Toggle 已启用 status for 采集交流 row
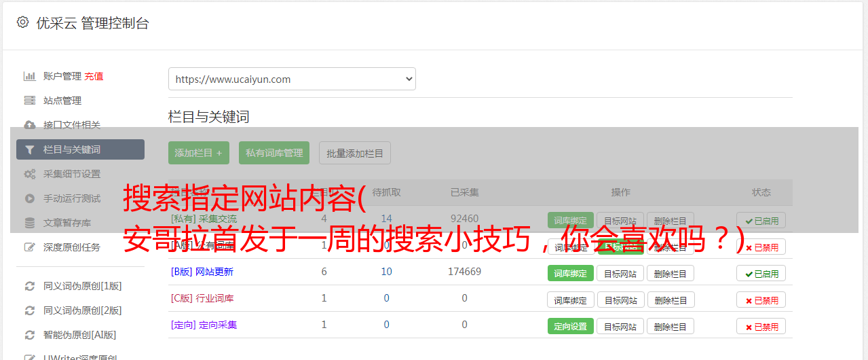Image resolution: width=868 pixels, height=360 pixels. (761, 220)
